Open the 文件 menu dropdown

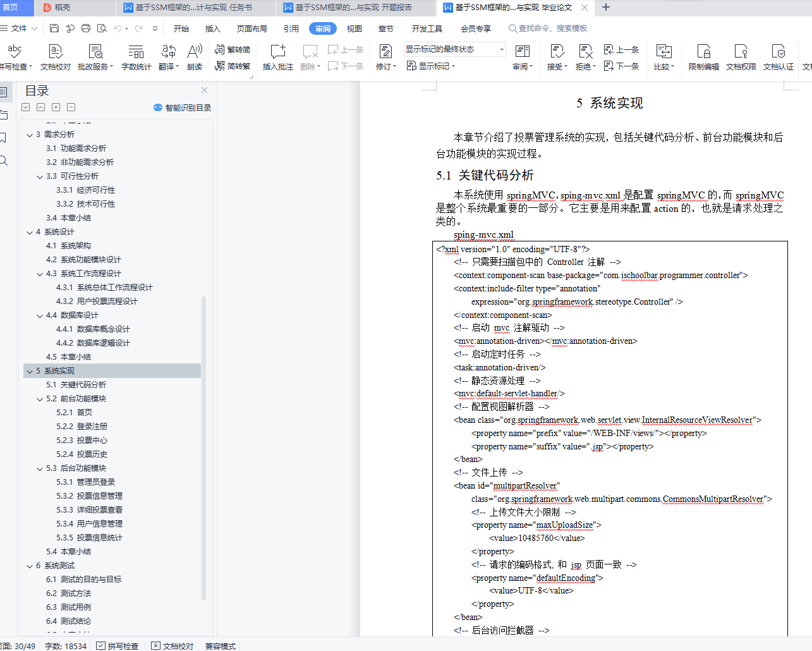tap(19, 28)
